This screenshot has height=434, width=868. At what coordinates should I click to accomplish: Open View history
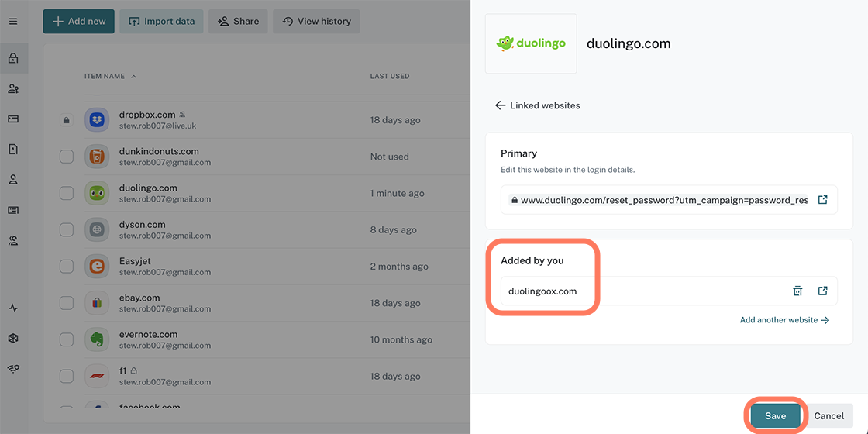coord(316,22)
